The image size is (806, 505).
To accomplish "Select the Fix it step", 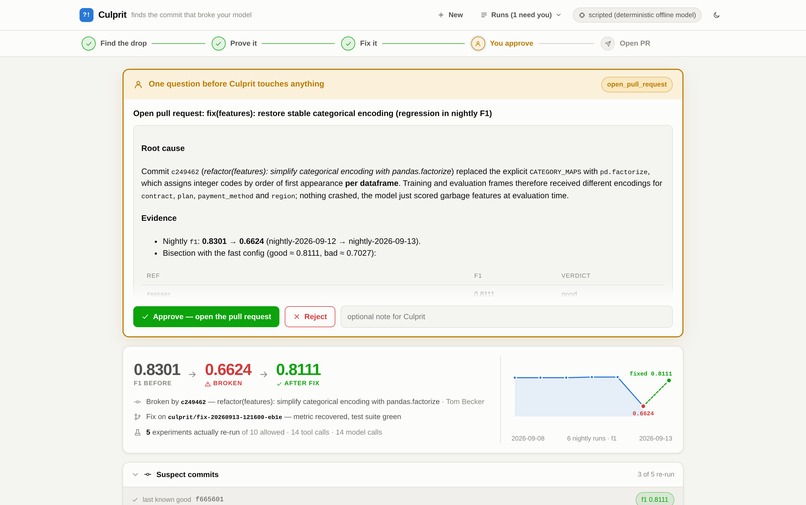I will pyautogui.click(x=359, y=43).
